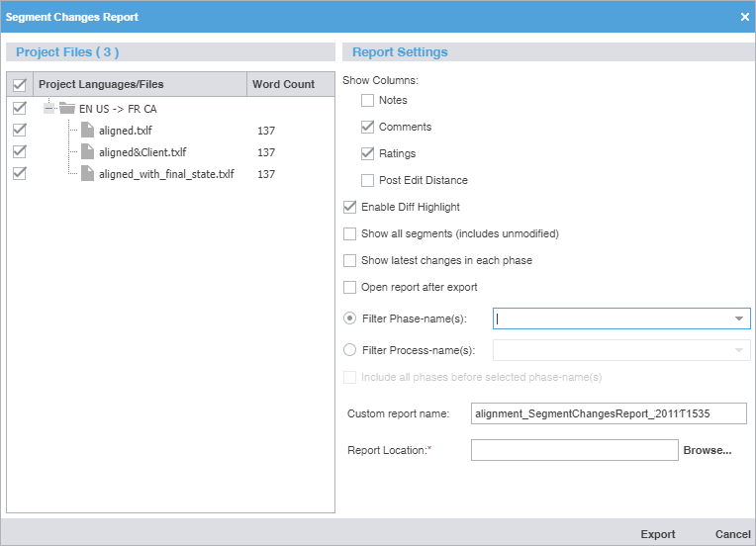Close the Segment Changes Report dialog
756x546 pixels.
pyautogui.click(x=744, y=17)
